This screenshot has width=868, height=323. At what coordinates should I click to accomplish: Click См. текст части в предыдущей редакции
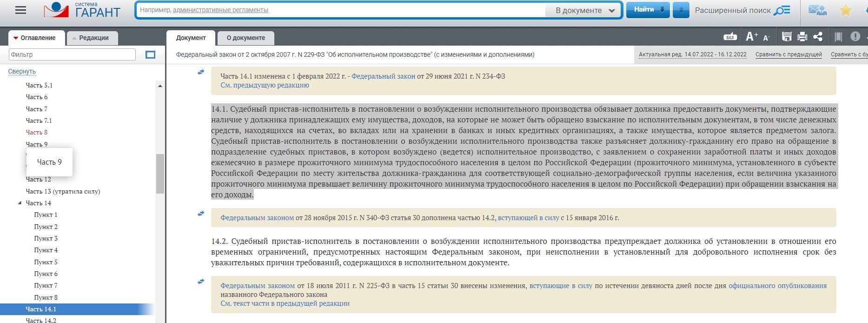coord(285,303)
